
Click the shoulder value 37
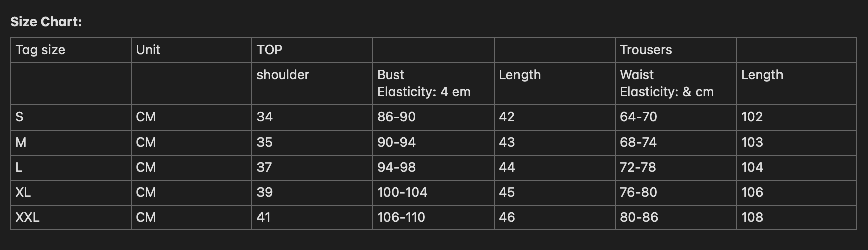click(265, 167)
